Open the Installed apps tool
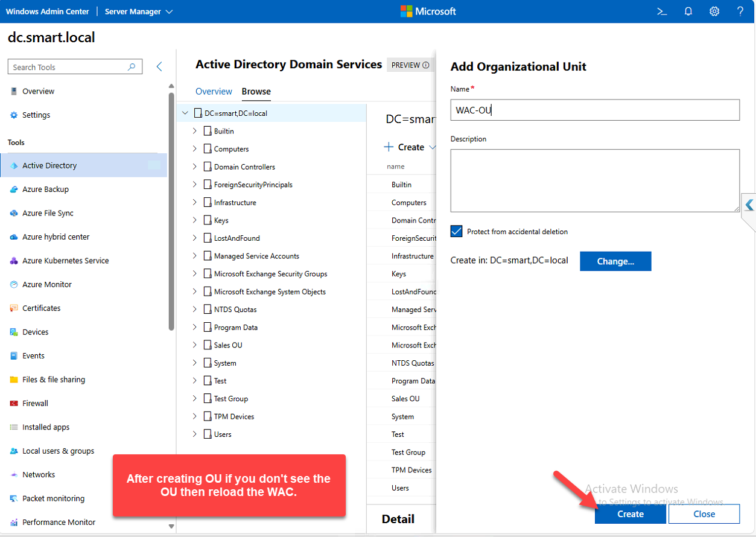Screen dimensions: 756x537 [46, 427]
